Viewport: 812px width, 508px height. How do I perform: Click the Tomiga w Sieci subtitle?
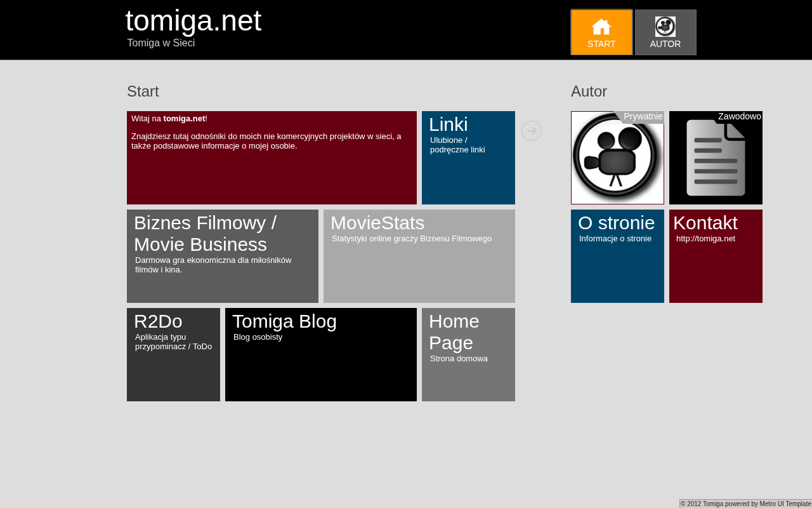pos(161,43)
